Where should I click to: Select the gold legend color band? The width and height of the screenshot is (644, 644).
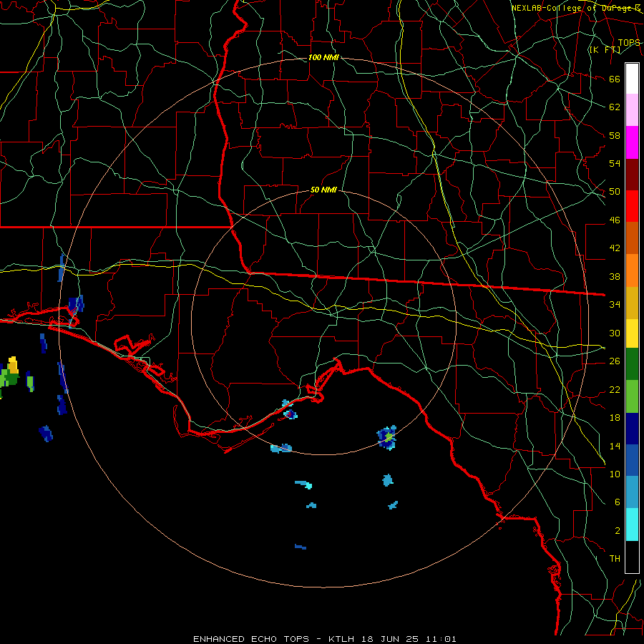[x=632, y=303]
